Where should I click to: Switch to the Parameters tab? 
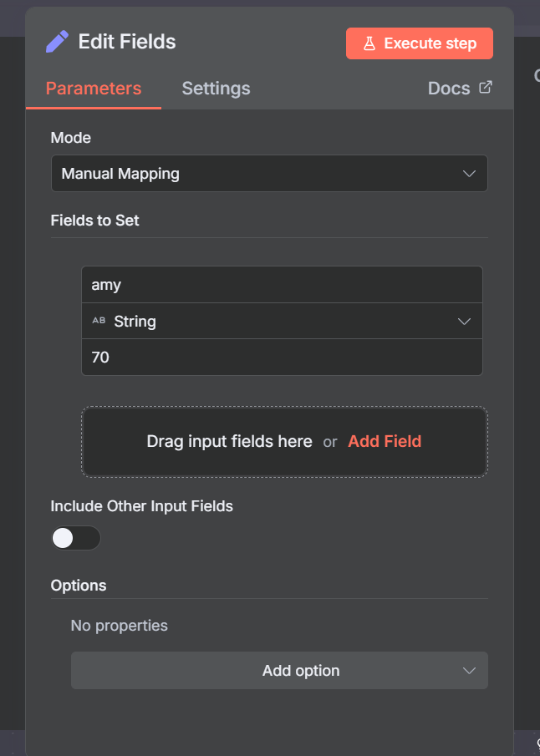94,89
